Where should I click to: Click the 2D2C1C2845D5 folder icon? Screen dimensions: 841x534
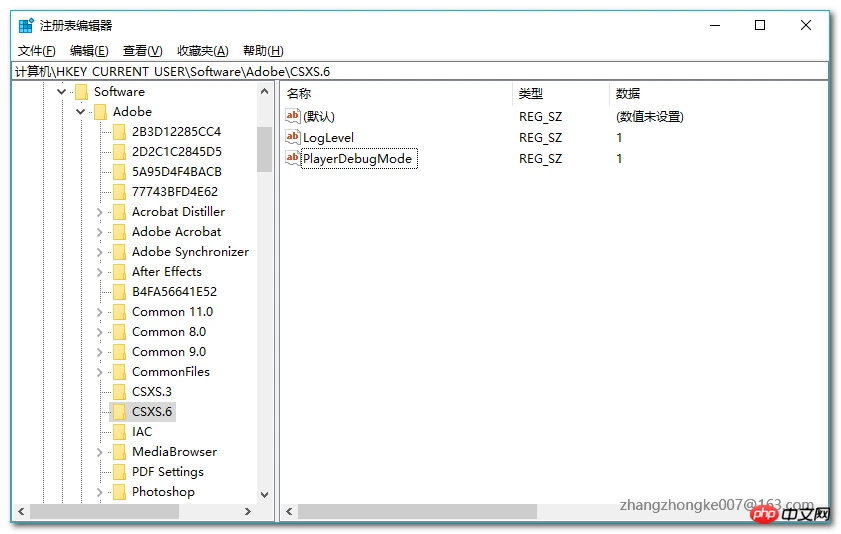[x=120, y=152]
